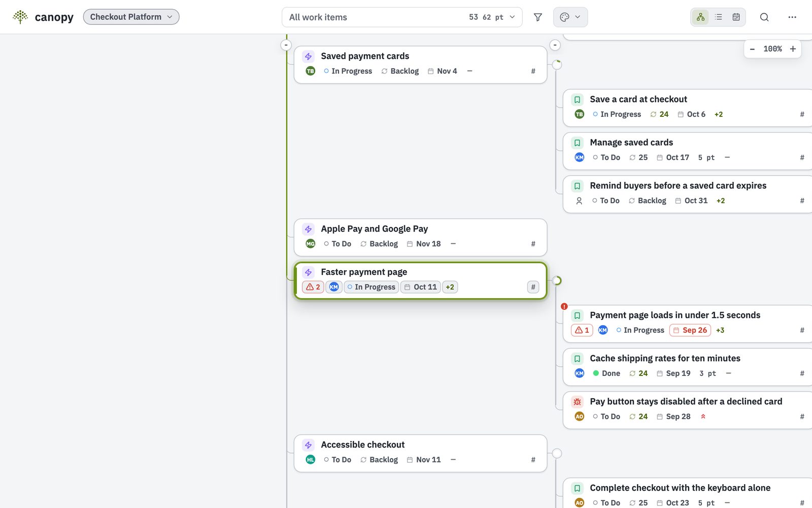Click the warning badge on Payment page loads card
Image resolution: width=812 pixels, height=508 pixels.
[582, 330]
